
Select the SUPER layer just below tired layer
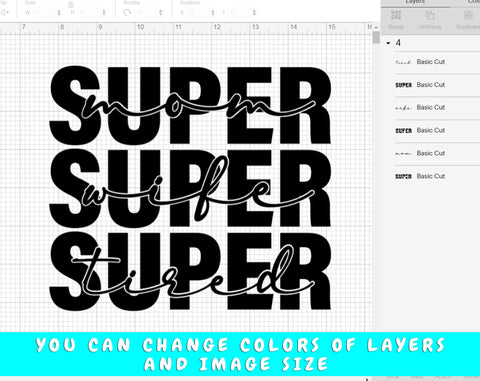click(403, 85)
